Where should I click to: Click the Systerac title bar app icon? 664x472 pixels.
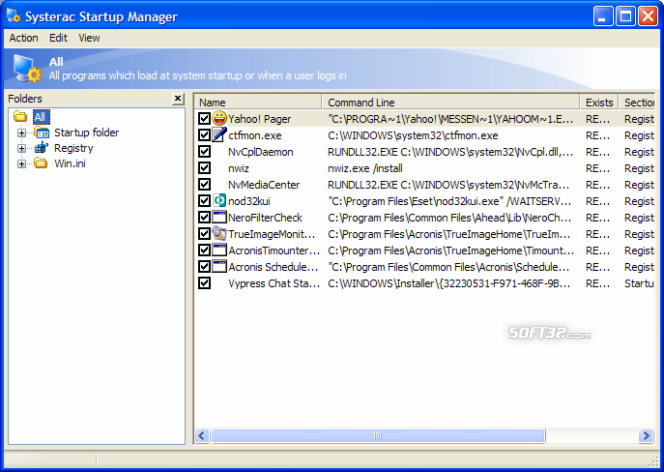point(13,16)
